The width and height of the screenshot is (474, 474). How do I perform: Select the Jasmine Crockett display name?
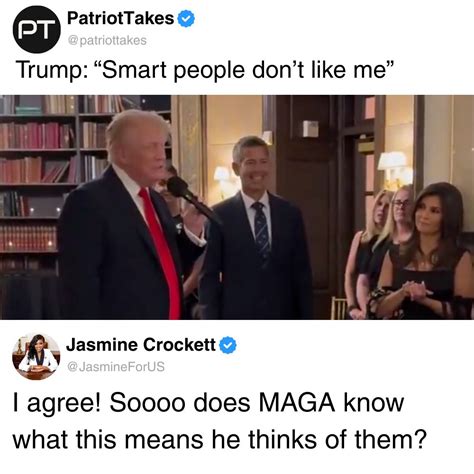[141, 344]
